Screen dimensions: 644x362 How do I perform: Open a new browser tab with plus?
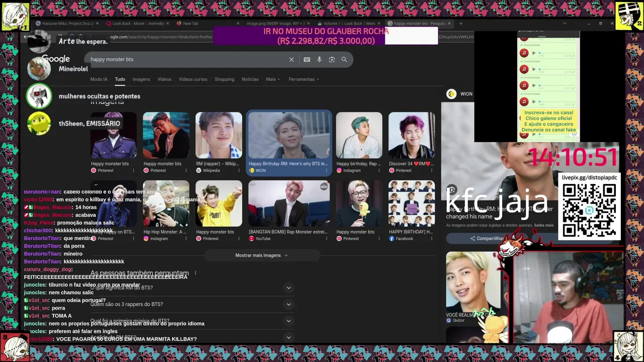[461, 23]
